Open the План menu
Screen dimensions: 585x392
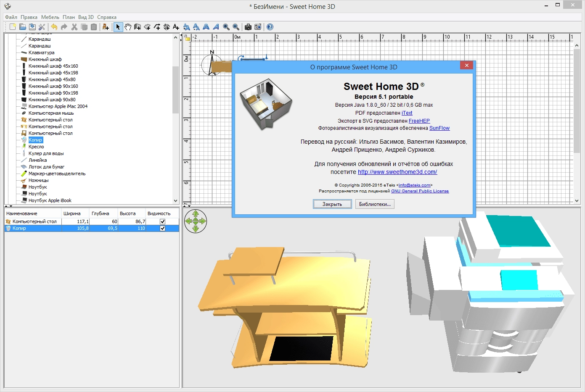click(x=69, y=17)
